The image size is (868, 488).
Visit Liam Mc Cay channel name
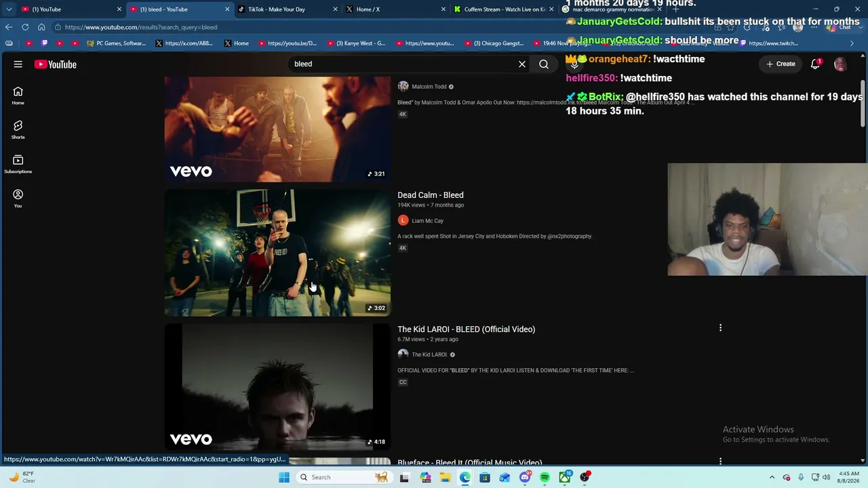427,221
